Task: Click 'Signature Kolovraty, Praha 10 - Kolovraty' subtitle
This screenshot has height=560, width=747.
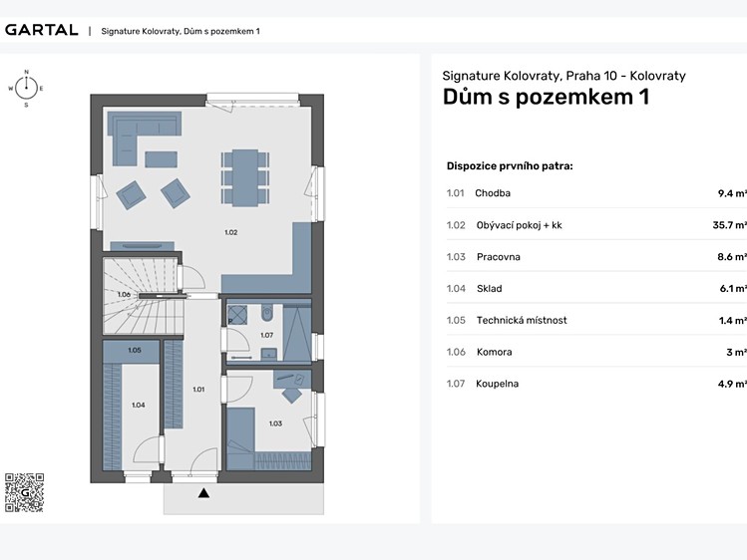Action: (x=563, y=76)
